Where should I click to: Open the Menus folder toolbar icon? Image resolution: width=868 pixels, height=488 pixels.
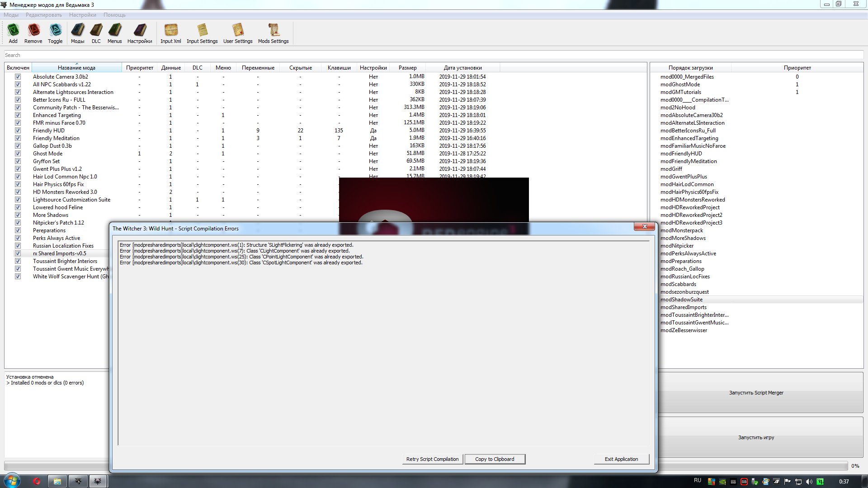point(115,33)
